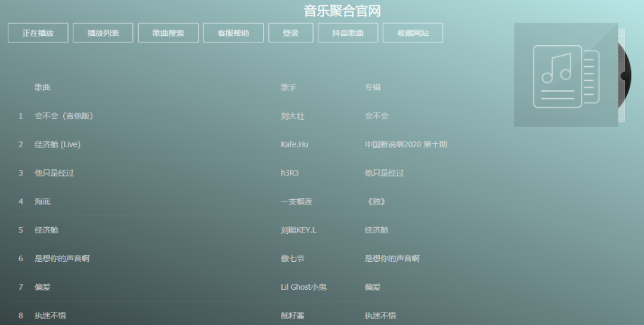The height and width of the screenshot is (325, 644).
Task: Select song 海底
Action: (x=43, y=202)
